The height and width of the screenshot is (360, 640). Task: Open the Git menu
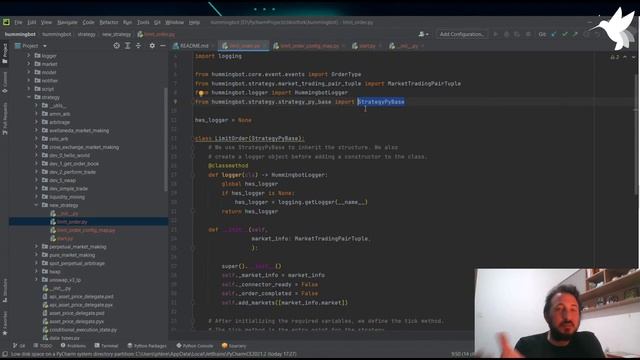(157, 22)
